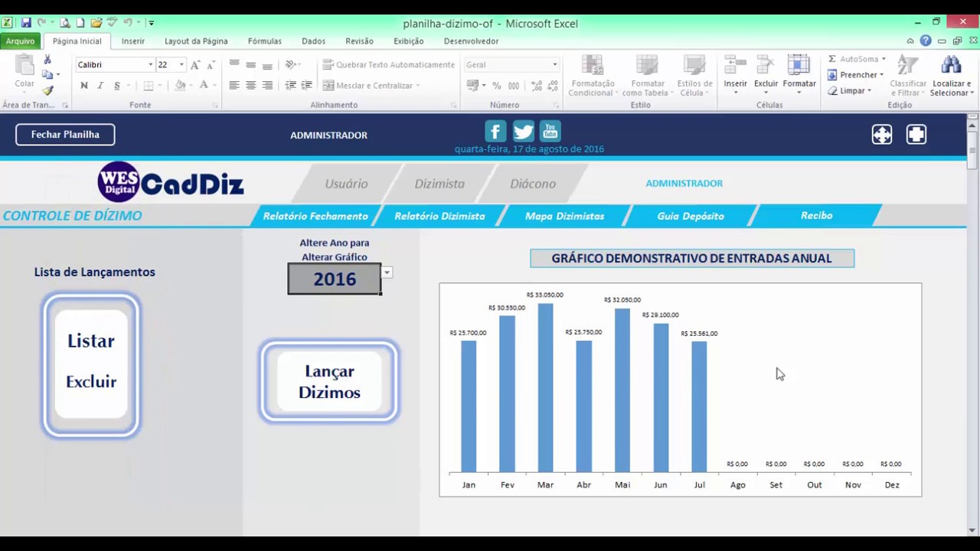Image resolution: width=980 pixels, height=551 pixels.
Task: Toggle bottom vertical alignment
Action: tap(267, 65)
